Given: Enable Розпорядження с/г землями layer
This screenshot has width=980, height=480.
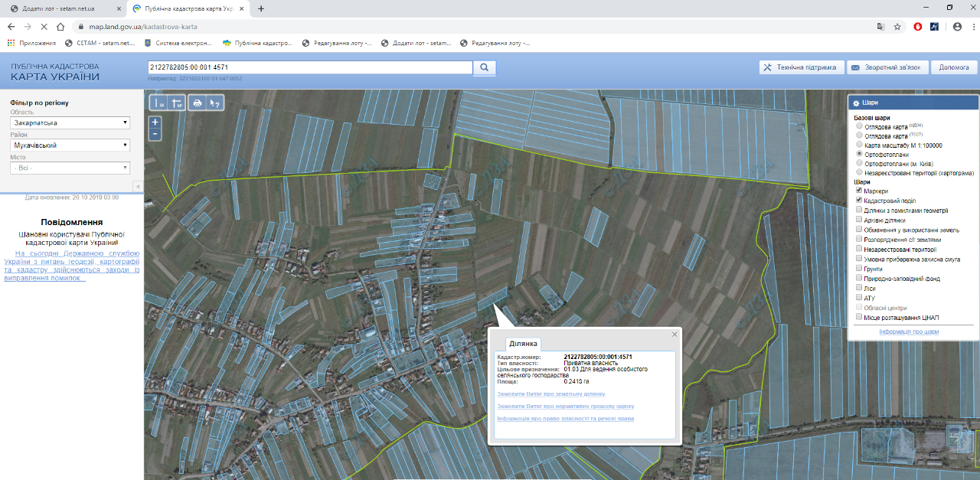Looking at the screenshot, I should (860, 239).
